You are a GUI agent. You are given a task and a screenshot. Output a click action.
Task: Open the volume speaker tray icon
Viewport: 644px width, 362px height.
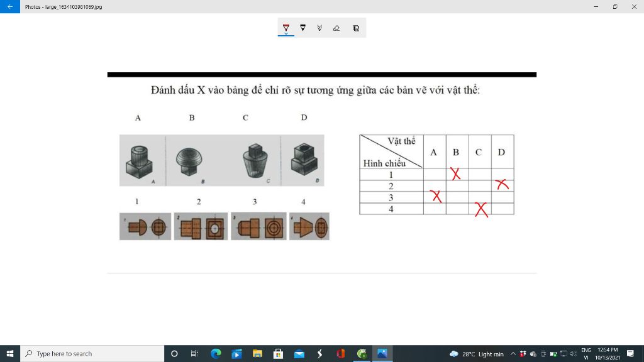(574, 354)
